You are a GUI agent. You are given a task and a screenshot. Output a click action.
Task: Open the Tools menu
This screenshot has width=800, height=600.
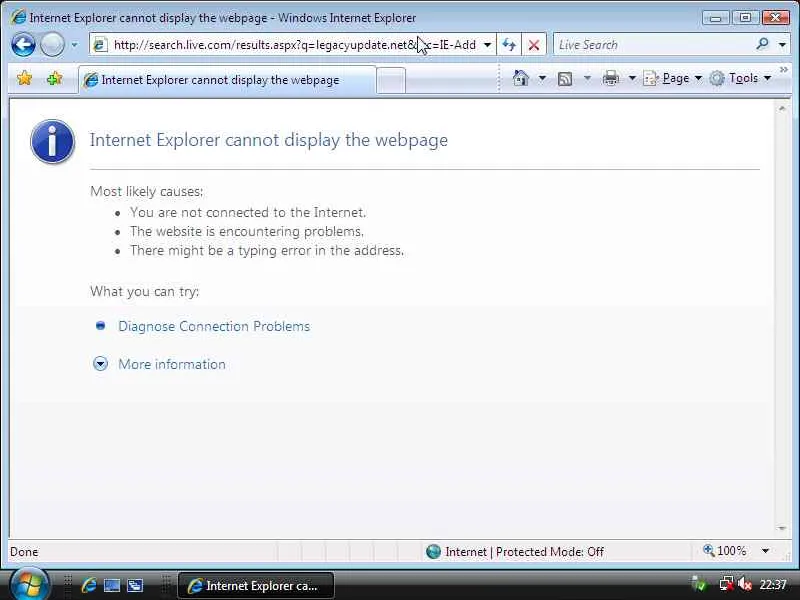tap(740, 78)
